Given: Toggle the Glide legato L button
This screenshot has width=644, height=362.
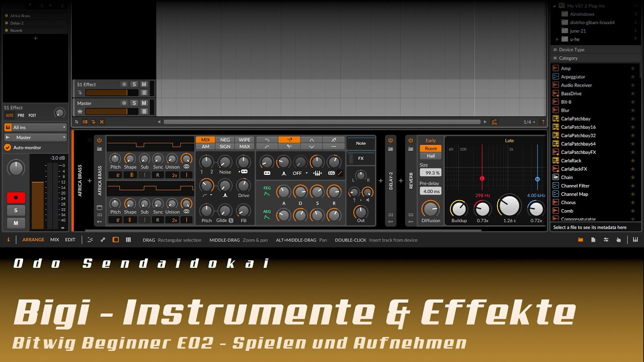Looking at the screenshot, I should (231, 221).
